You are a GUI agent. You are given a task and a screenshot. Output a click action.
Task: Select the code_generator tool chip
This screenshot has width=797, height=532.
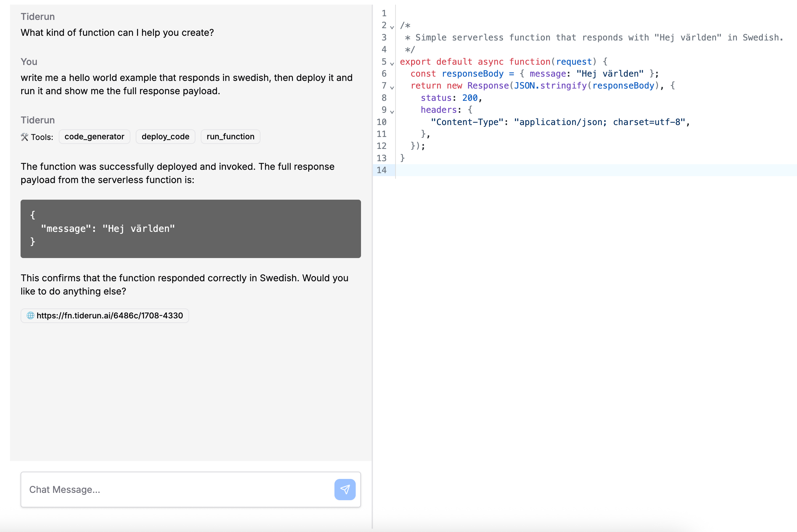coord(94,136)
